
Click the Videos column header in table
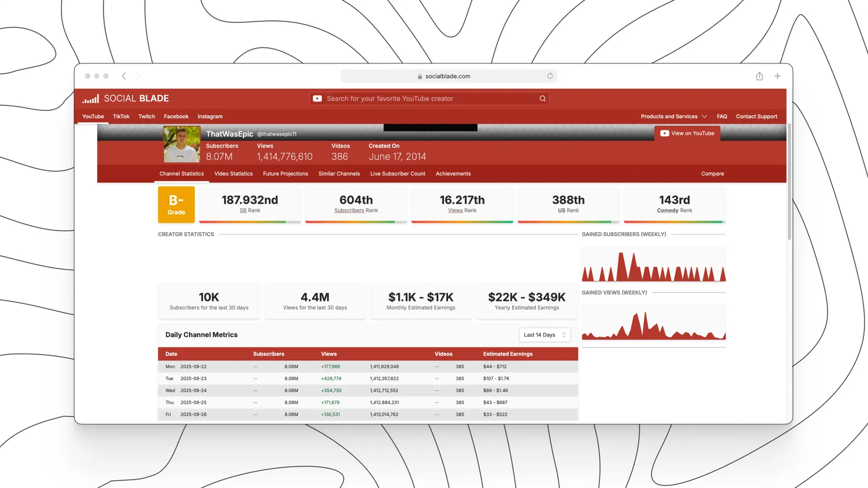tap(443, 354)
